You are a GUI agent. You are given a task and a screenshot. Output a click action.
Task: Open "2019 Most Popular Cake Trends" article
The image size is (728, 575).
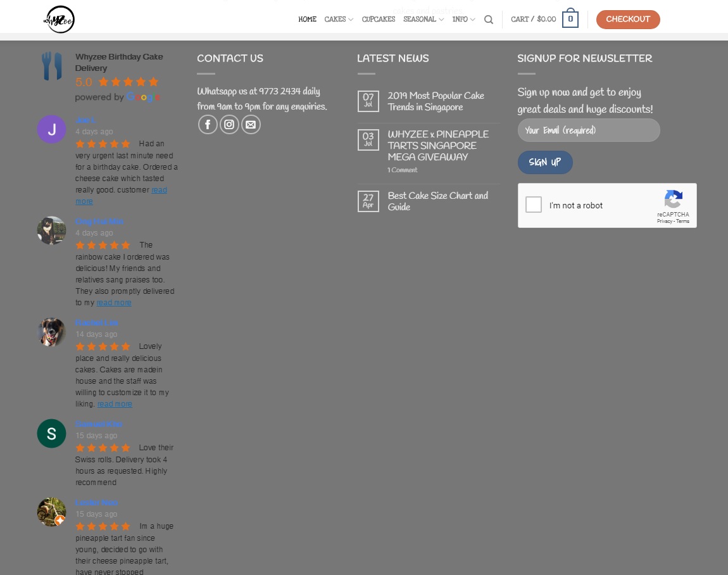coord(436,101)
